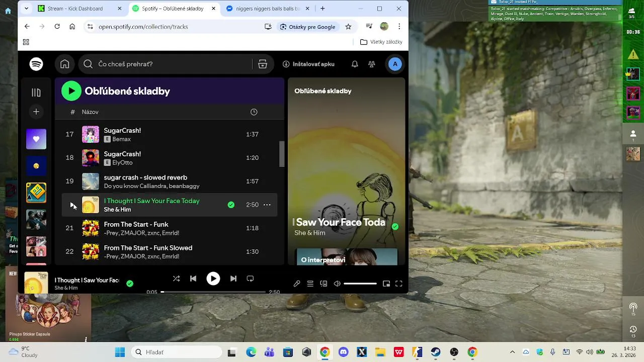Select From The Start - Funk track
Screen dimensions: 644x362
pos(170,228)
